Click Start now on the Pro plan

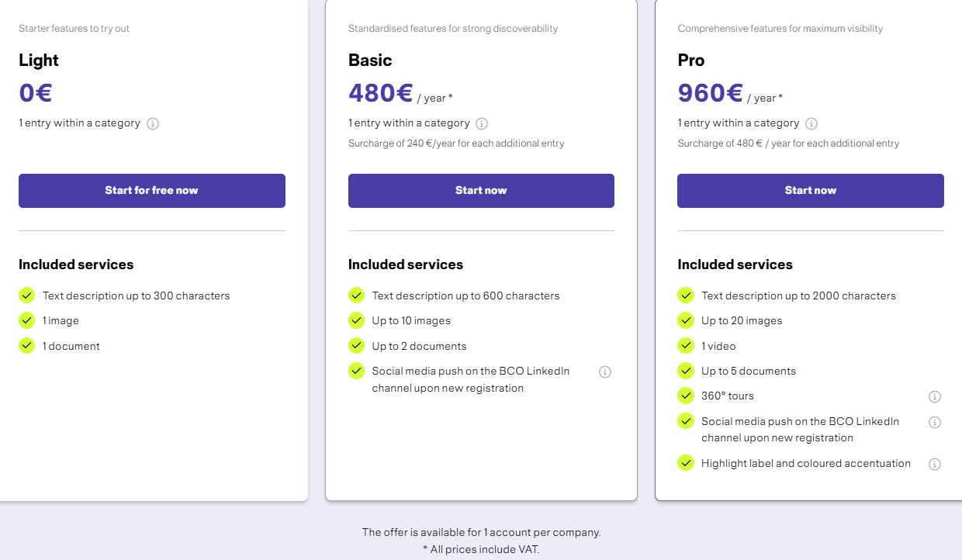810,190
